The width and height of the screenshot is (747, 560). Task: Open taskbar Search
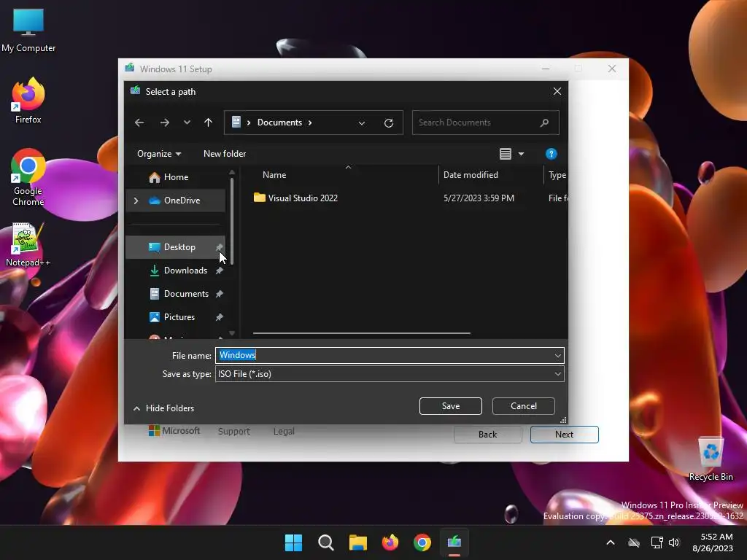(x=326, y=542)
